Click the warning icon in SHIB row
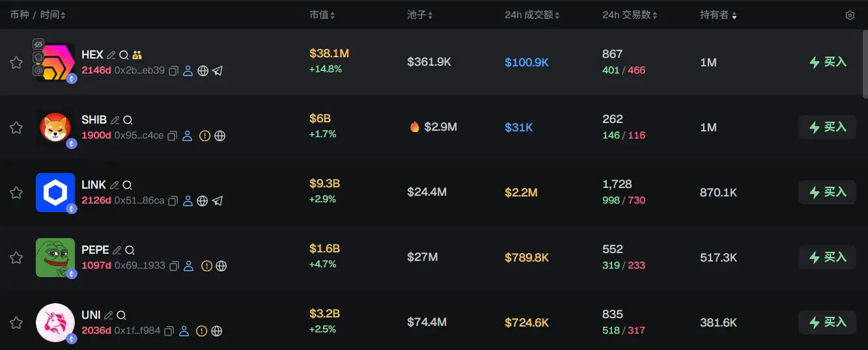 [x=204, y=136]
